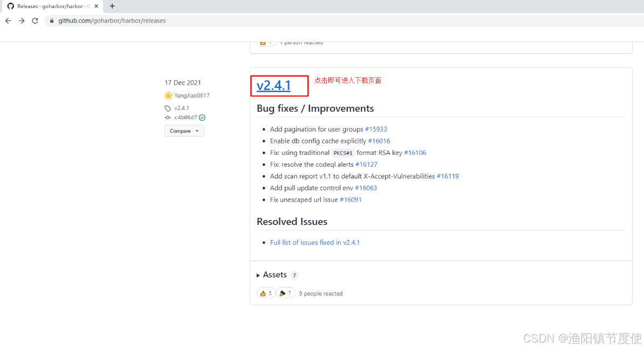
Task: Open the v2.4.1 release title link
Action: (273, 85)
